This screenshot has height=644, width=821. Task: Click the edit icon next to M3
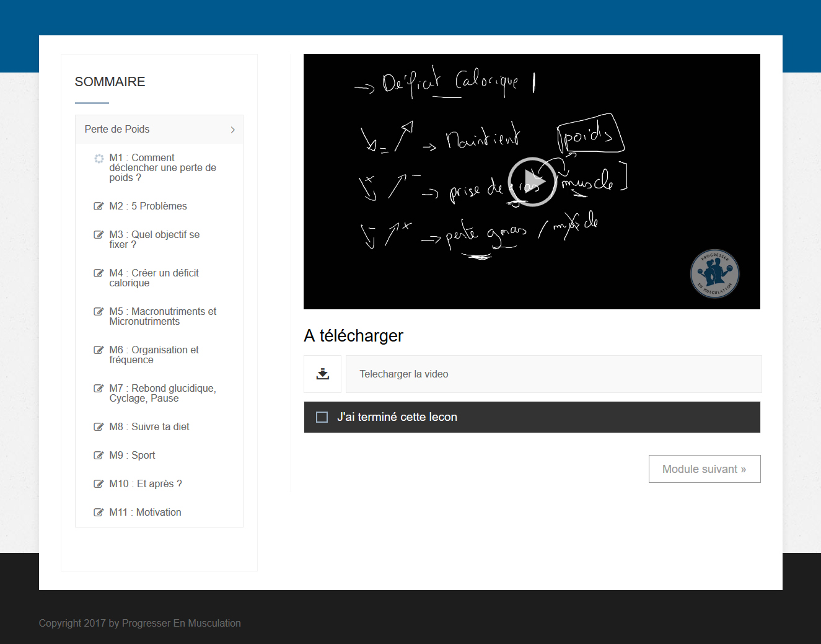click(x=99, y=235)
